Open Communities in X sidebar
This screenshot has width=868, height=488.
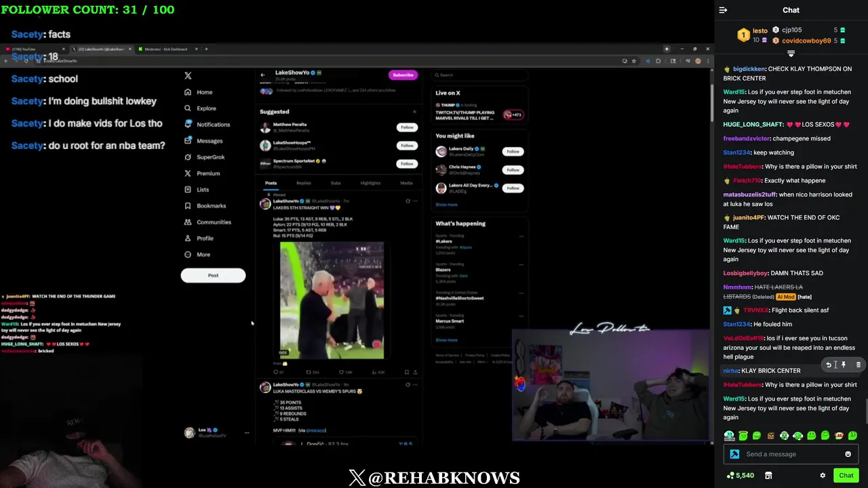[x=208, y=222]
